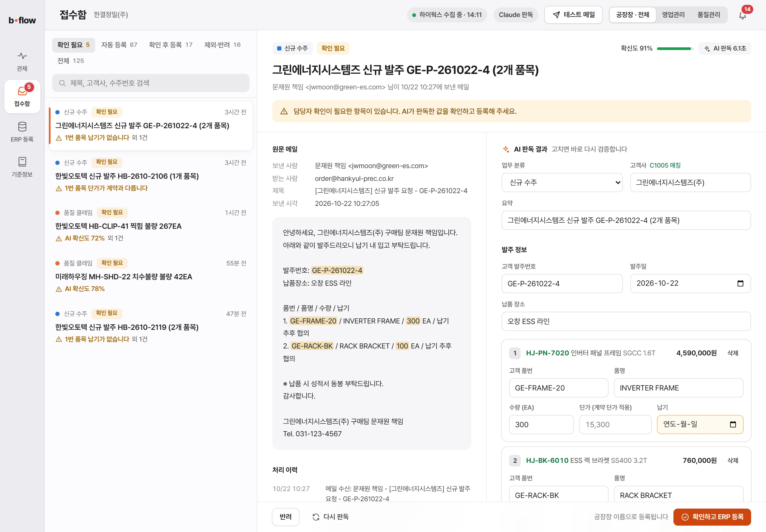Screen dimensions: 766x532
Task: Click the 납품 장소 input field
Action: coord(626,321)
